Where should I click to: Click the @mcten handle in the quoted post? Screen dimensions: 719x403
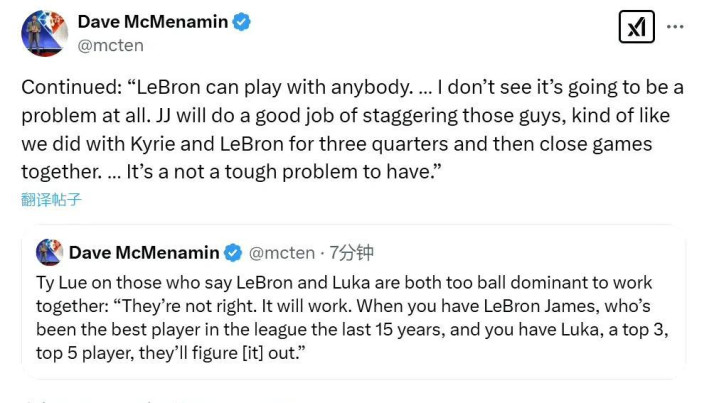[x=281, y=253]
